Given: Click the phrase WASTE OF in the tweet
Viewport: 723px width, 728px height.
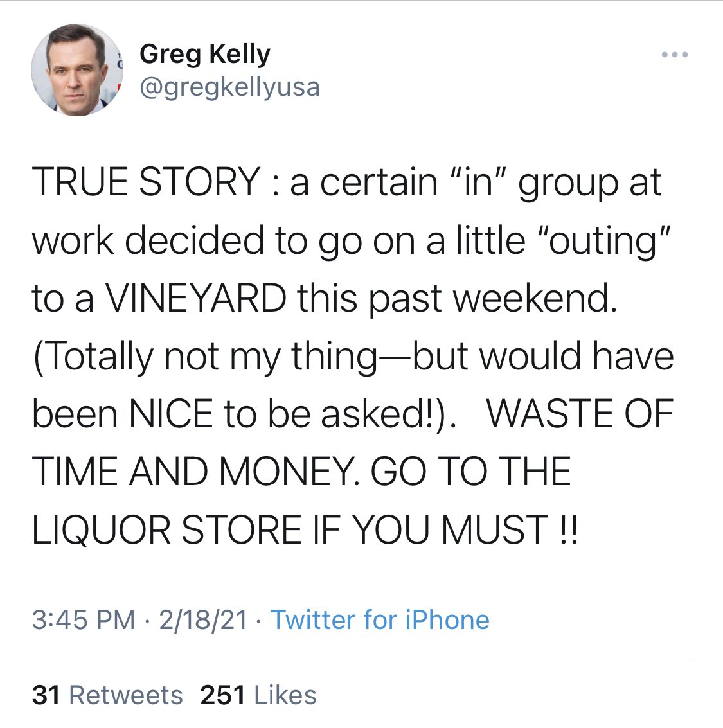Looking at the screenshot, I should click(580, 414).
